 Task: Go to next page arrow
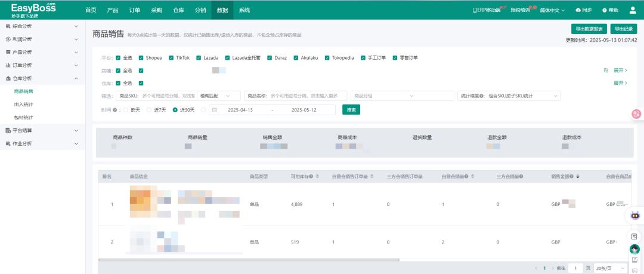(553, 268)
